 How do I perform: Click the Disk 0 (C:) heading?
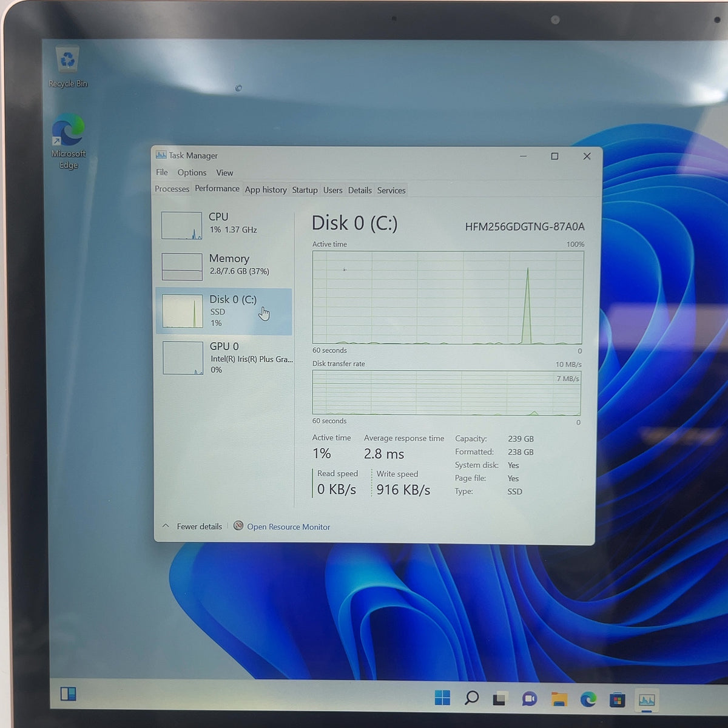(354, 223)
